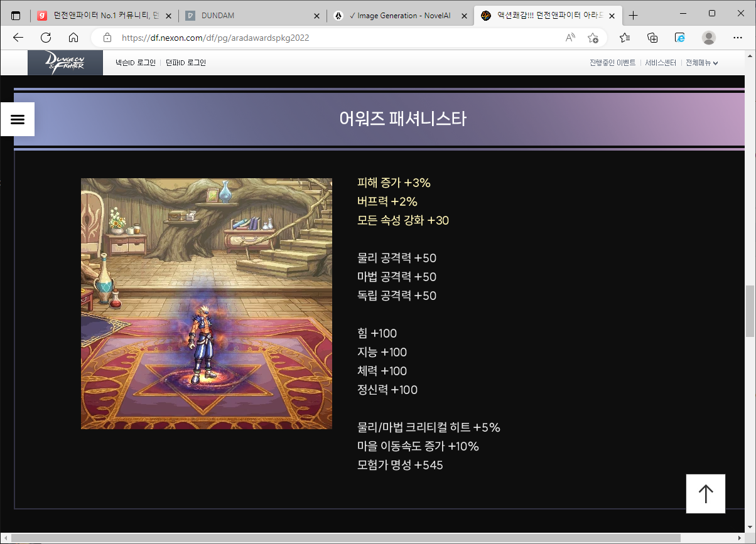Switch to the DUNDAM tab
Viewport: 756px width, 544px height.
pos(251,16)
